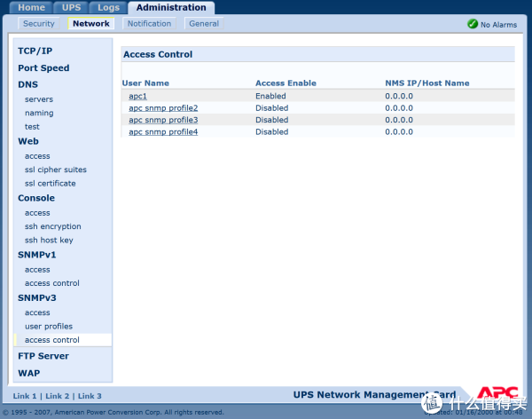Open access control under SNMPv1

pyautogui.click(x=52, y=283)
